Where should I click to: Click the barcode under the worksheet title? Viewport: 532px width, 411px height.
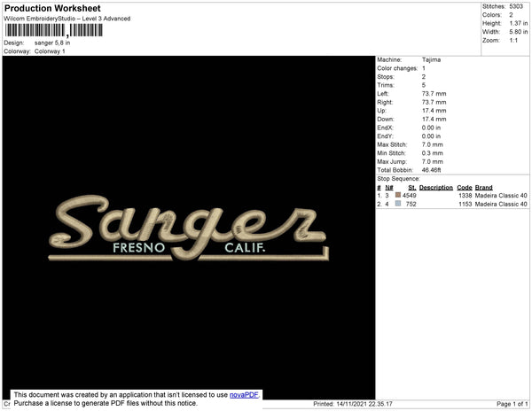click(x=53, y=30)
